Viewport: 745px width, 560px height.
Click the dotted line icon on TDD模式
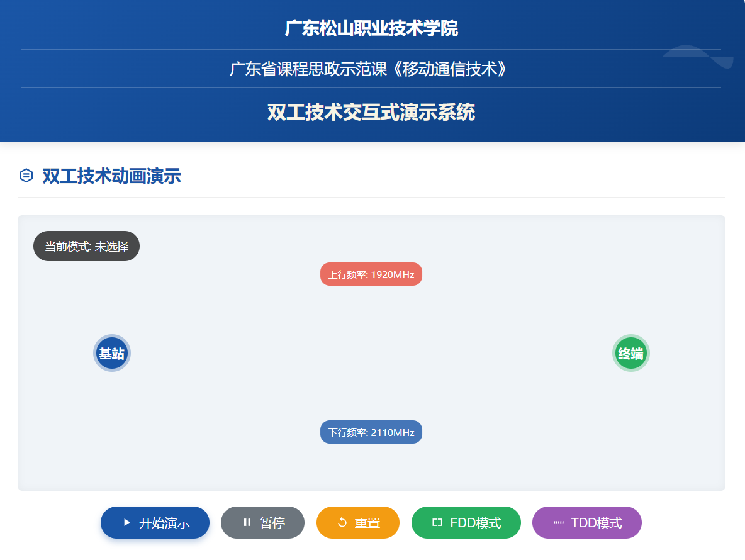coord(558,522)
